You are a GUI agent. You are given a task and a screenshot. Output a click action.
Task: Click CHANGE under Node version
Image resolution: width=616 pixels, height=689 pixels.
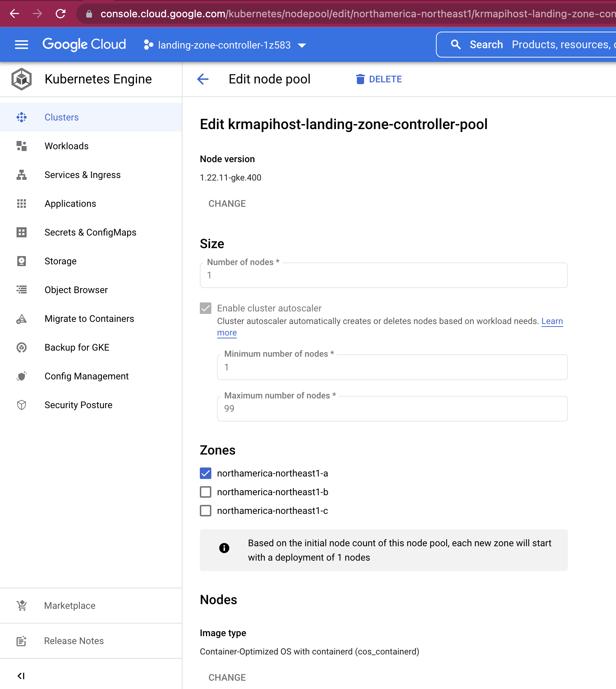coord(227,204)
